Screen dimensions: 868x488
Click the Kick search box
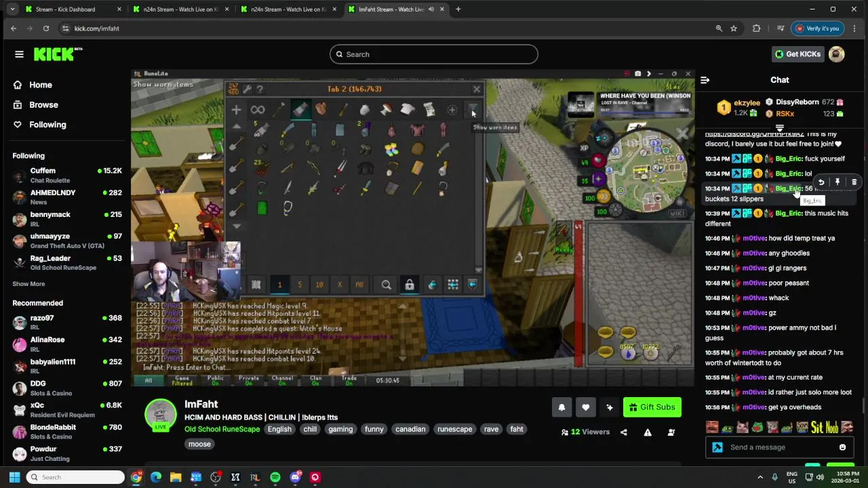(434, 54)
